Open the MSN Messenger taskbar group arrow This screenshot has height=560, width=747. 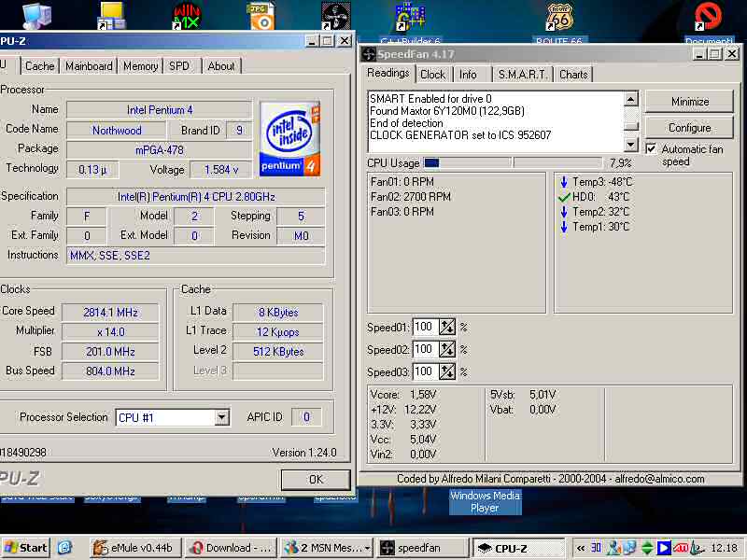(367, 548)
